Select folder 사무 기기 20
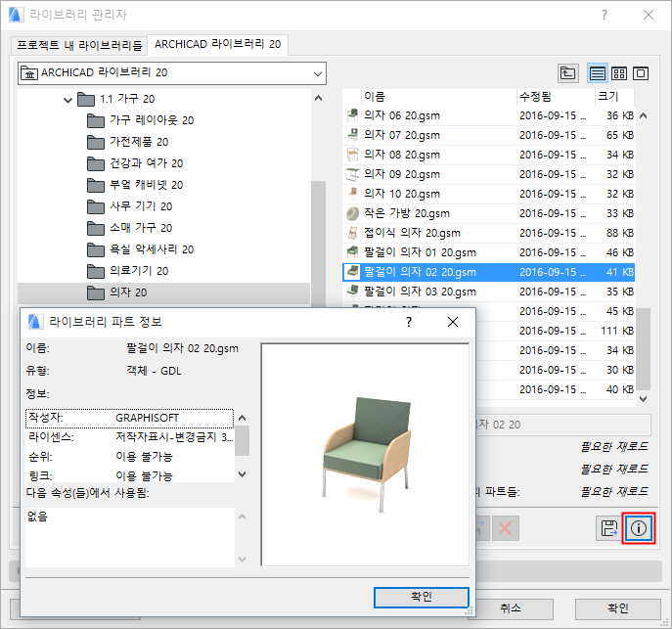672x629 pixels. pyautogui.click(x=129, y=206)
